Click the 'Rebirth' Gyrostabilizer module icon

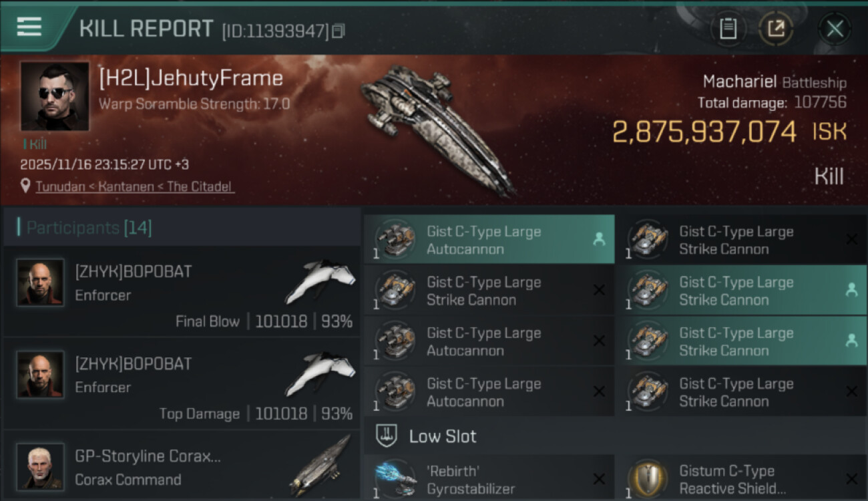click(395, 478)
